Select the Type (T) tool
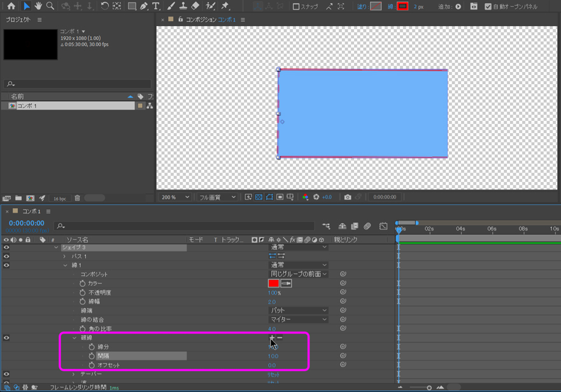The height and width of the screenshot is (392, 561). [x=156, y=6]
